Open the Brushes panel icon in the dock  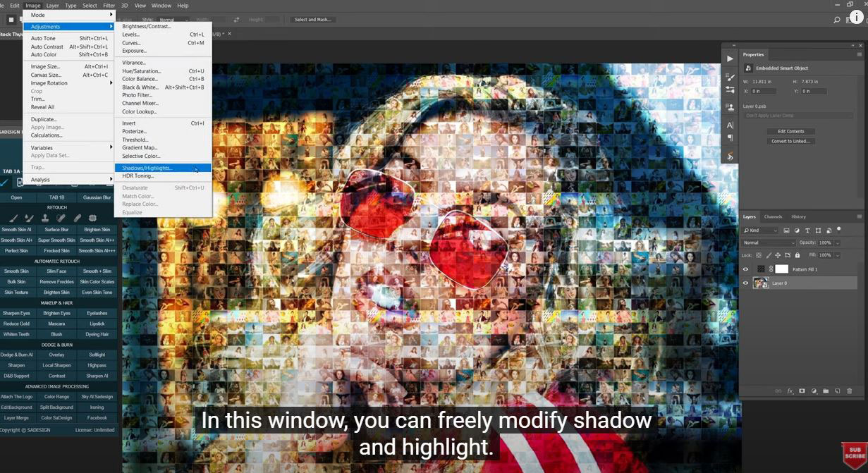coord(730,78)
